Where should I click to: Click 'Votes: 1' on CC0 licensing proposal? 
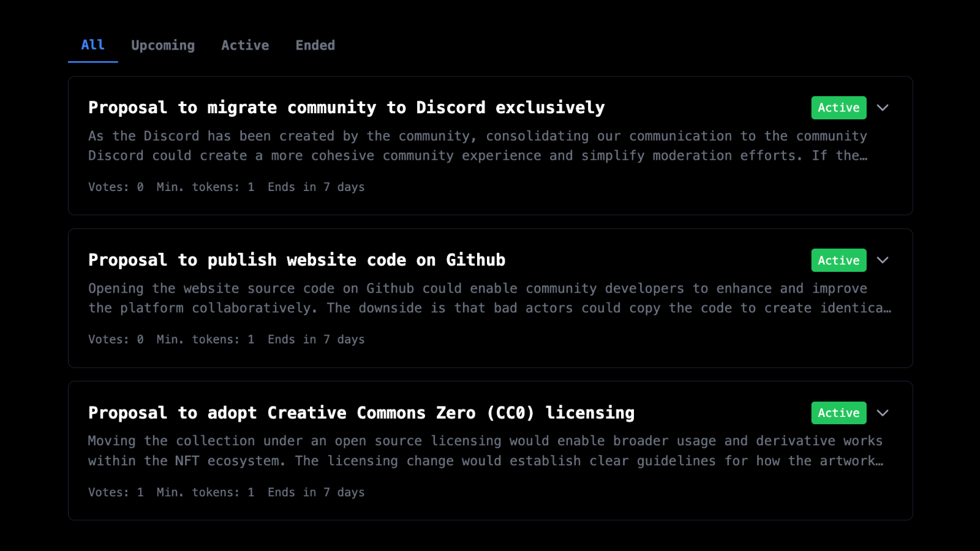click(116, 492)
